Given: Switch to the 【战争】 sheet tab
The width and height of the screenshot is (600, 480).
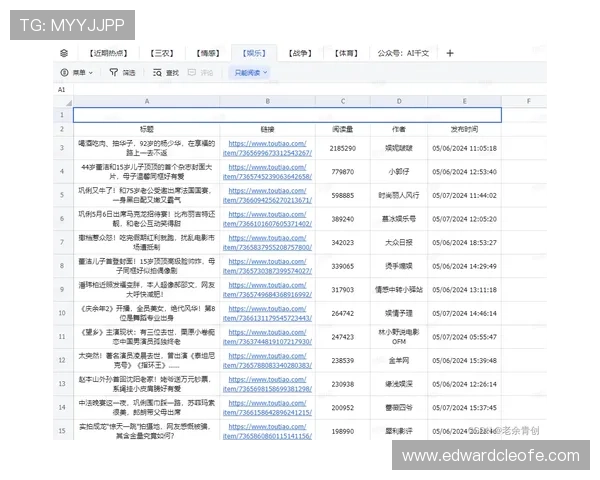Looking at the screenshot, I should tap(300, 53).
